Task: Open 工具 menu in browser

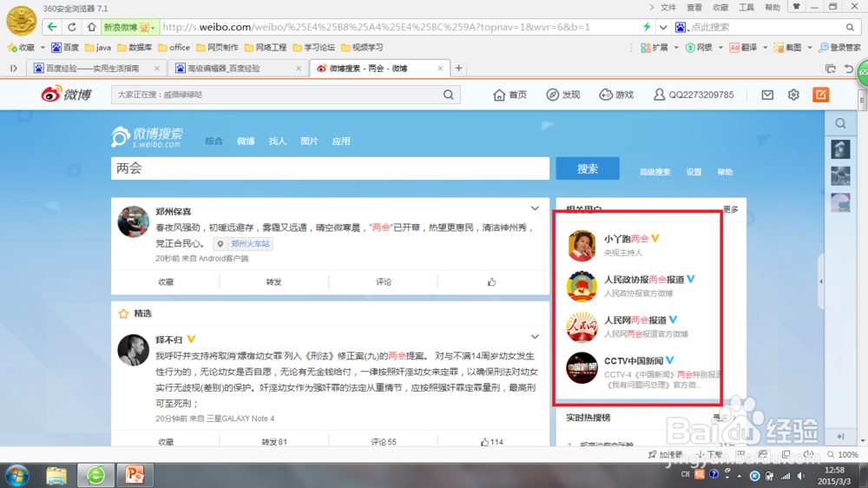Action: (x=746, y=7)
